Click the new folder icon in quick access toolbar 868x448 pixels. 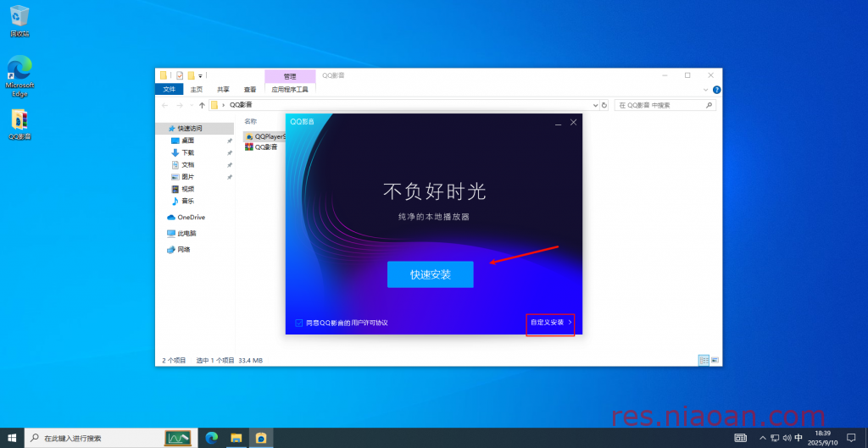(191, 75)
